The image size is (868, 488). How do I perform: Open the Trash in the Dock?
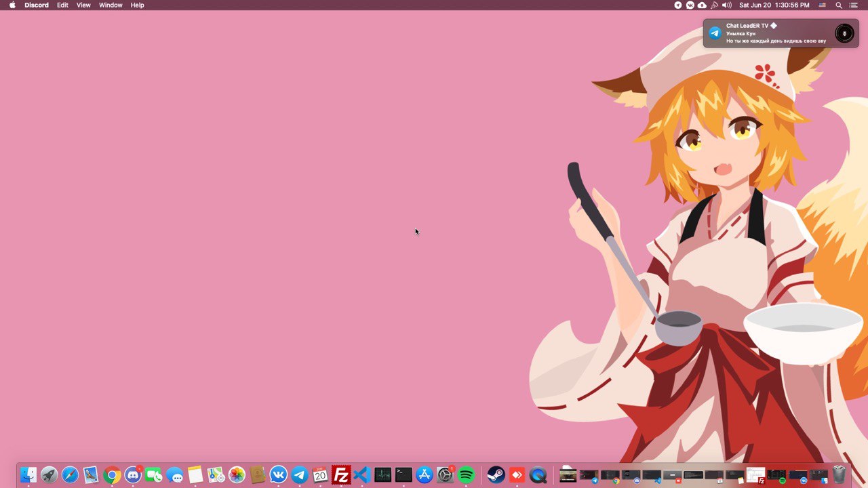tap(839, 474)
